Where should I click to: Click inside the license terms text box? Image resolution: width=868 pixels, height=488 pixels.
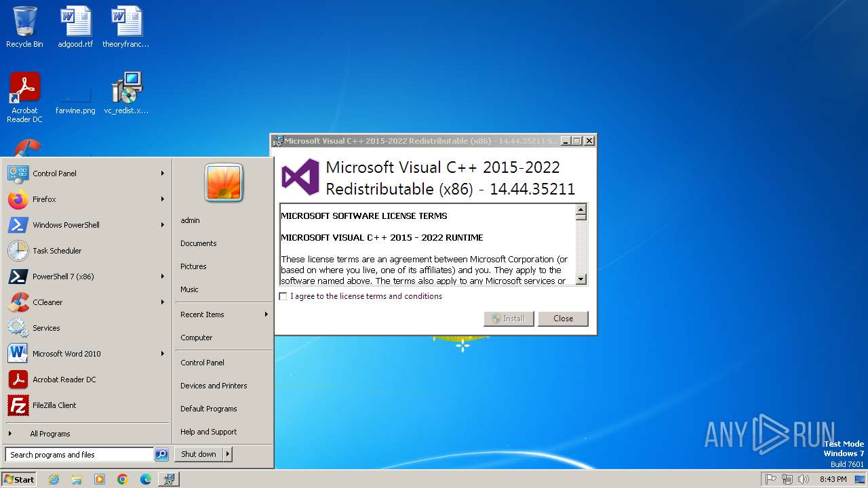pos(427,245)
